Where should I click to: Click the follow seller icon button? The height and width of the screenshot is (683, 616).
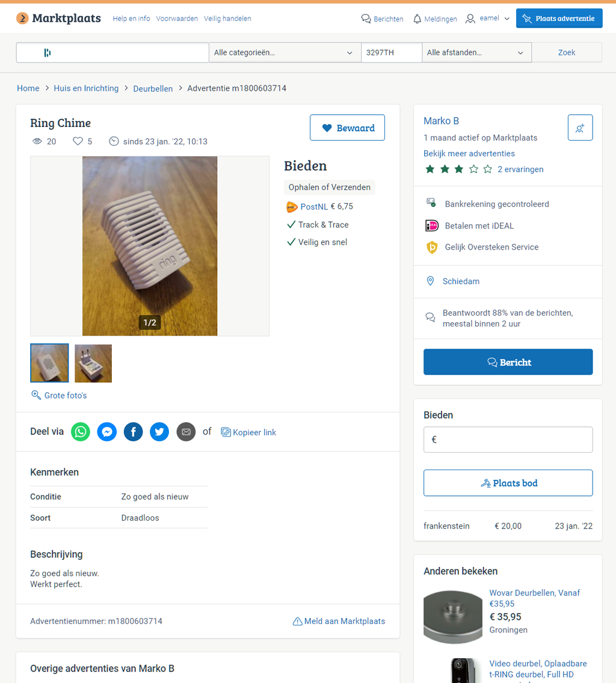[581, 127]
